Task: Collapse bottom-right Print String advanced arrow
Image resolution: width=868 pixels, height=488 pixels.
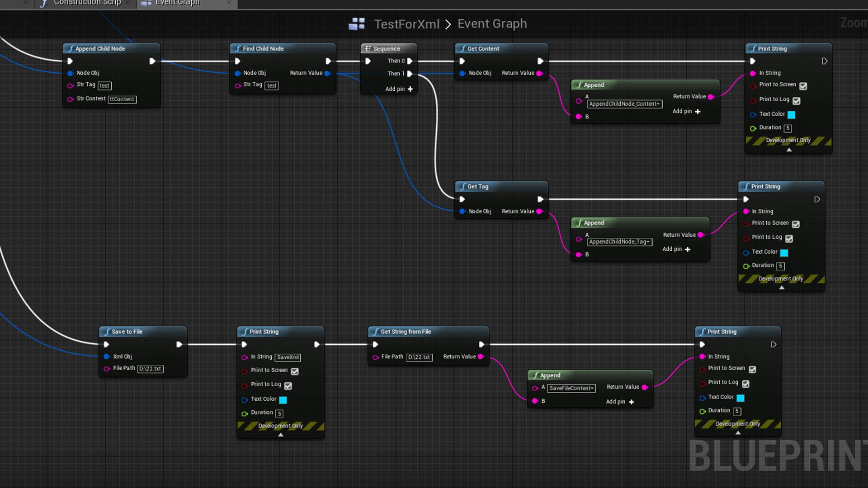Action: pos(738,432)
